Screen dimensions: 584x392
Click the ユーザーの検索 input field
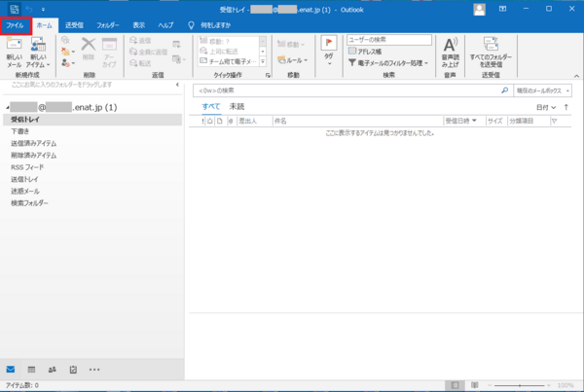(x=385, y=40)
